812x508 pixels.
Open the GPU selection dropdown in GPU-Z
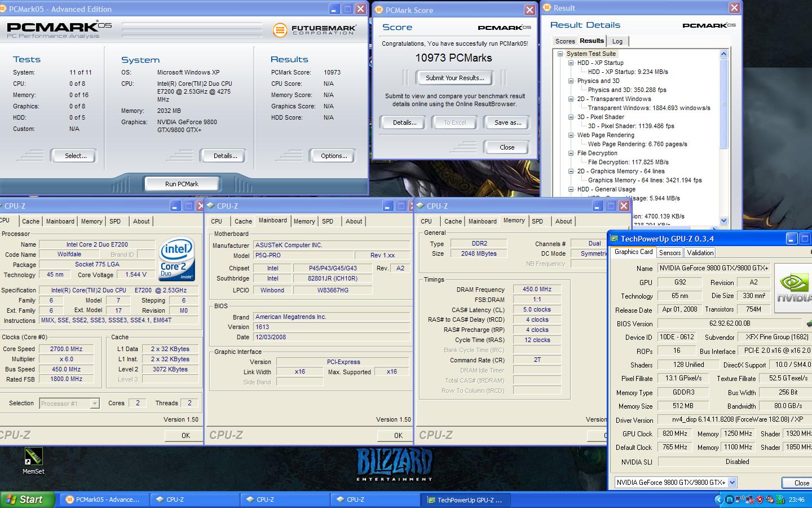tap(732, 483)
